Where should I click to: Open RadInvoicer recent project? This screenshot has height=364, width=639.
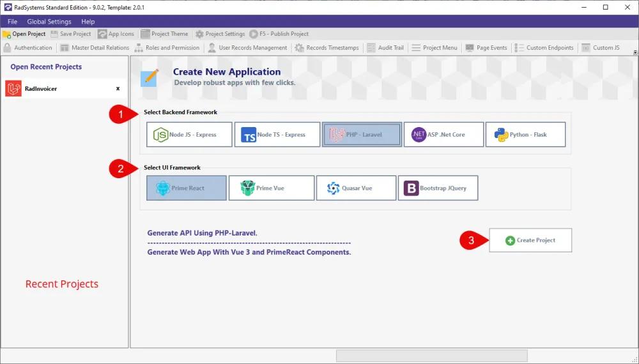(65, 88)
